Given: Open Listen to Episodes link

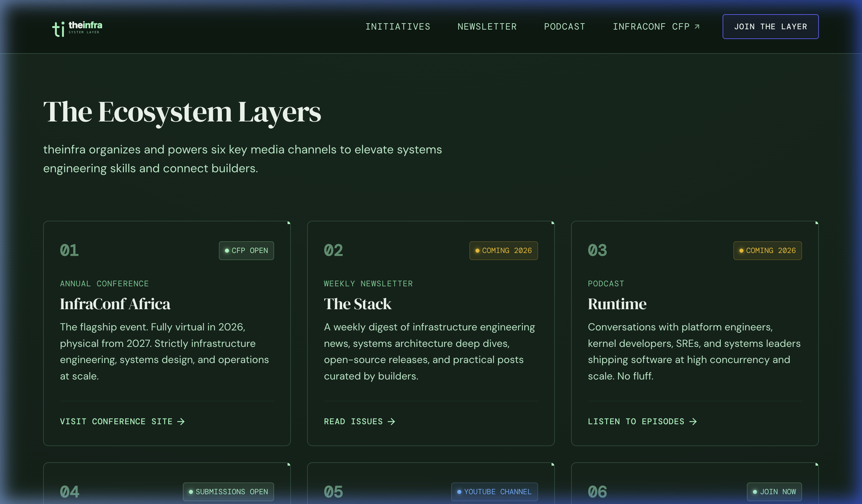Looking at the screenshot, I should click(642, 422).
